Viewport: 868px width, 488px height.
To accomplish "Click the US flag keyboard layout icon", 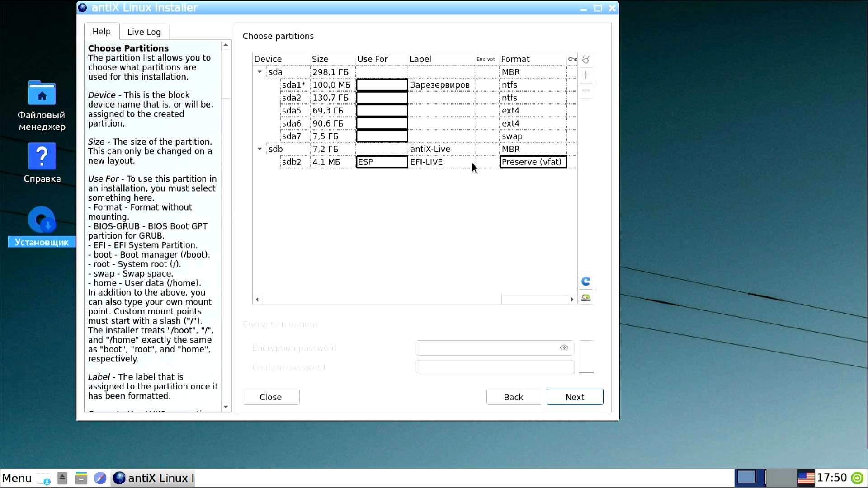I will coord(806,478).
